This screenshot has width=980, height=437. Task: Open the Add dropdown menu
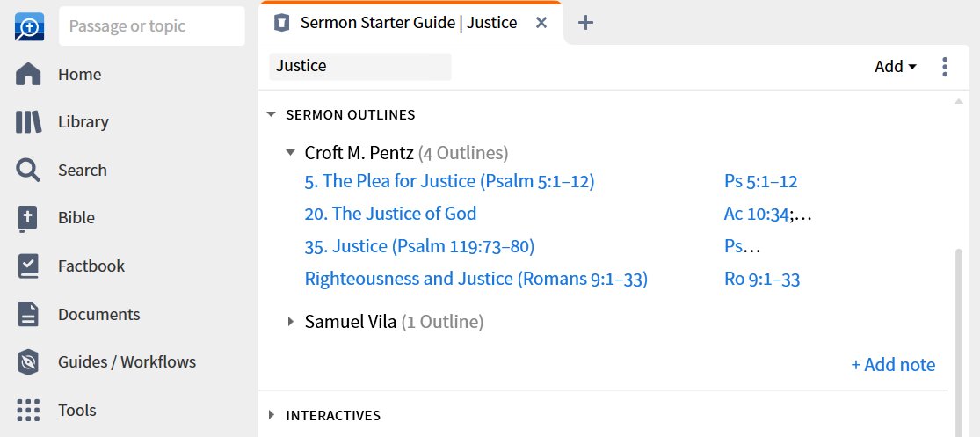pos(895,66)
